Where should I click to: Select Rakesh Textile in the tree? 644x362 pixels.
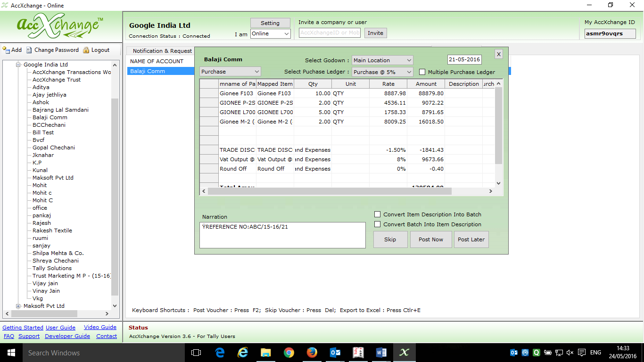click(52, 230)
